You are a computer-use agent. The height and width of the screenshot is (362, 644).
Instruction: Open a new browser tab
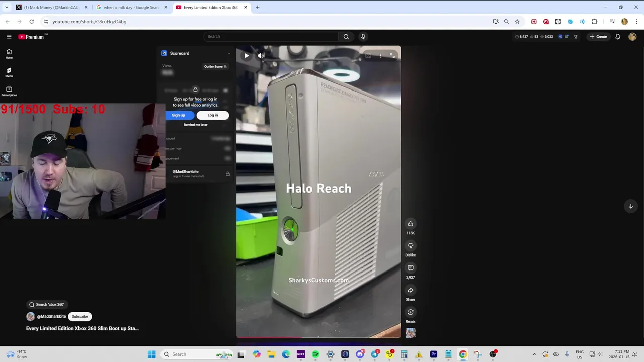pos(258,7)
